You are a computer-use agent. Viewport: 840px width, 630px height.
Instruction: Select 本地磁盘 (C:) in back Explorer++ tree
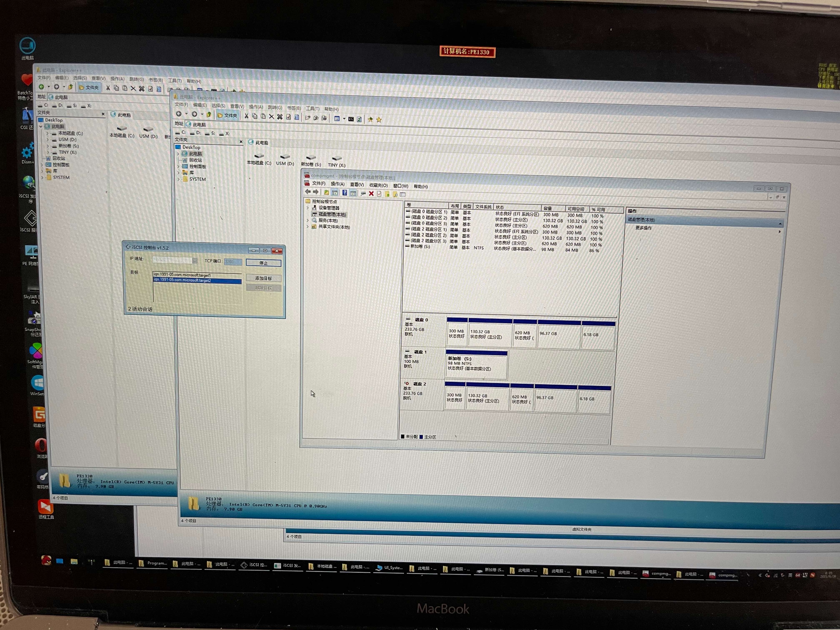pos(67,133)
